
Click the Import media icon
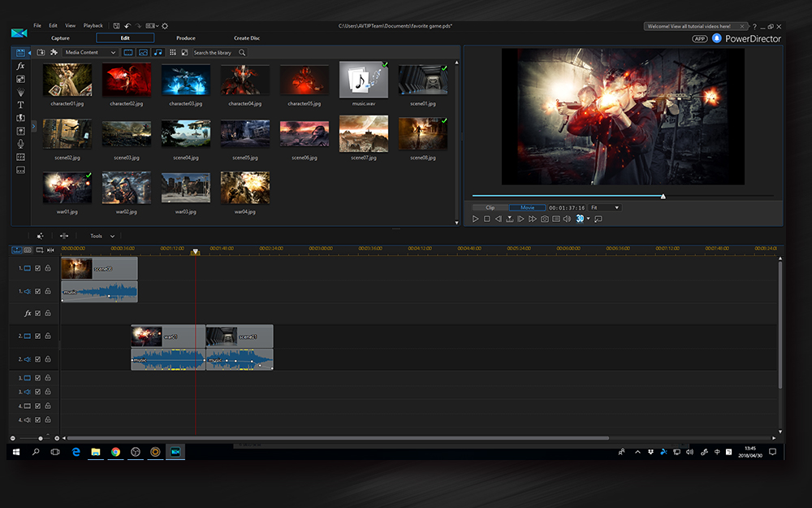(41, 52)
